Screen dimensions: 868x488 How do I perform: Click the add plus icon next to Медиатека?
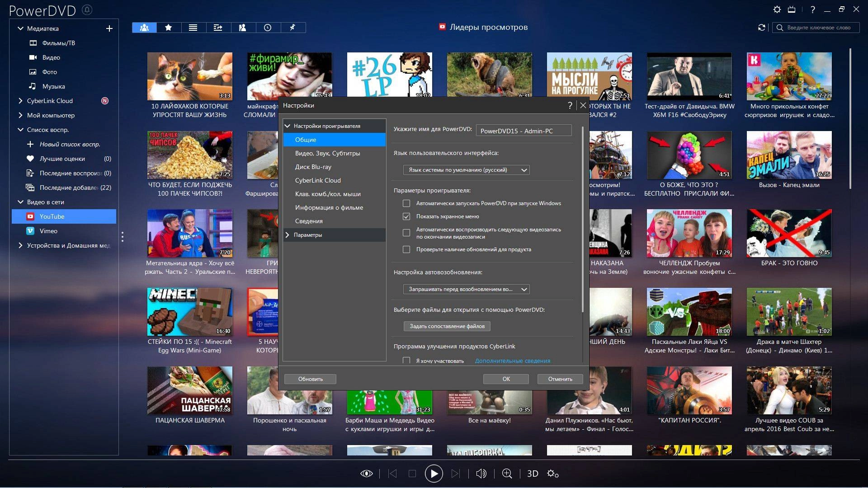coord(109,28)
